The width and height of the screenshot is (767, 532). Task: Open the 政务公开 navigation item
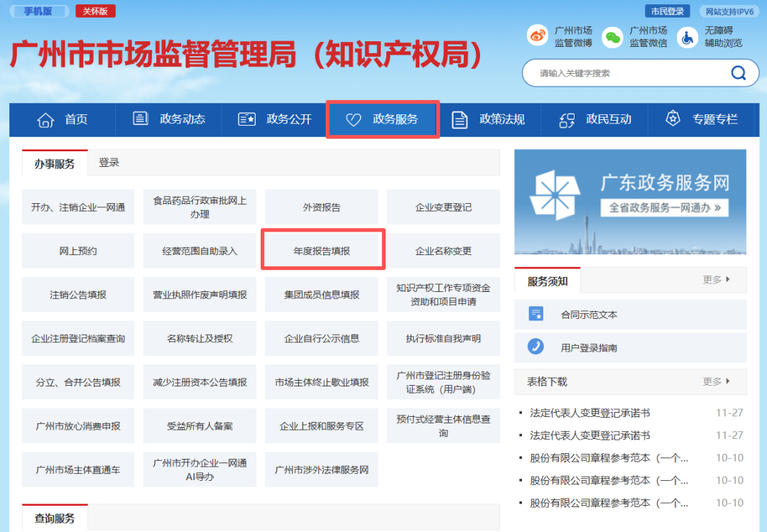(275, 119)
